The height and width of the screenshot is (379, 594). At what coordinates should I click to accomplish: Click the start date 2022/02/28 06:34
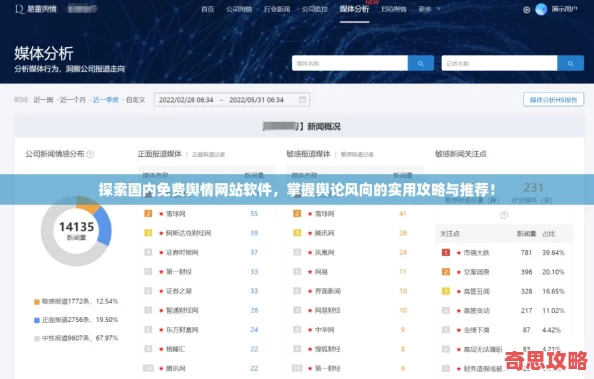point(186,100)
